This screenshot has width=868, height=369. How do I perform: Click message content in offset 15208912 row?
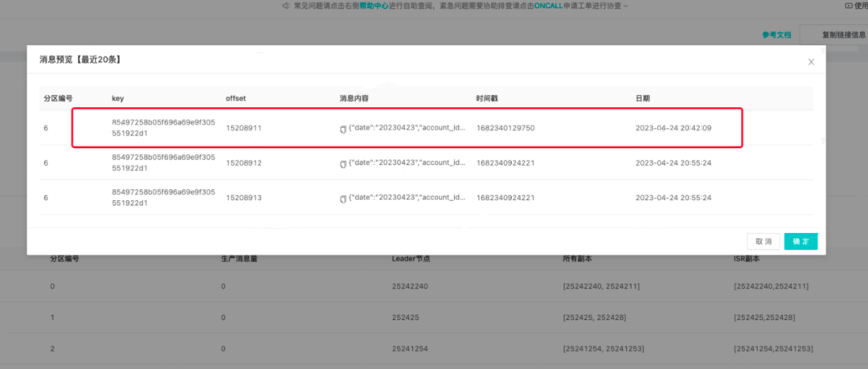pos(407,163)
